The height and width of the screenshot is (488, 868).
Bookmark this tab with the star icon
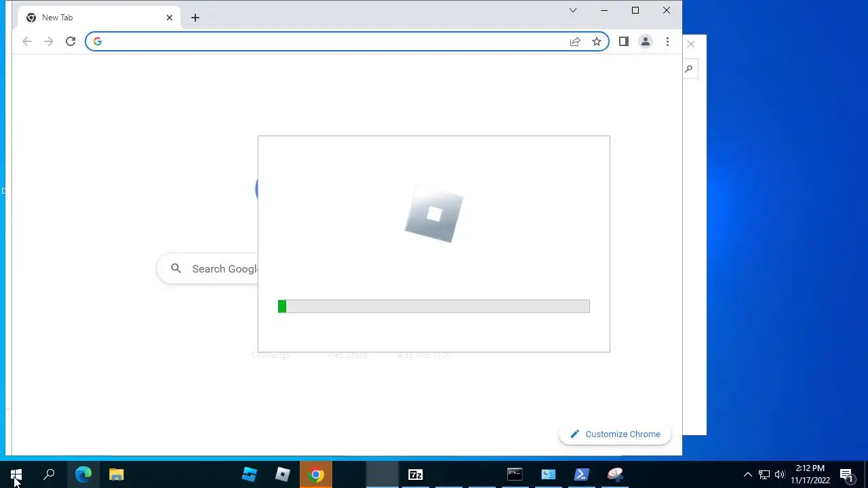coord(597,41)
